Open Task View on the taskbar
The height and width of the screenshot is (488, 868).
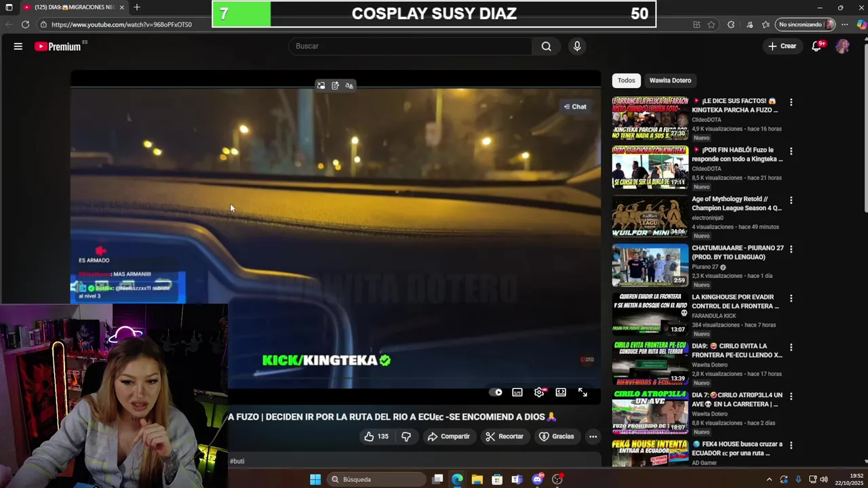pos(438,479)
